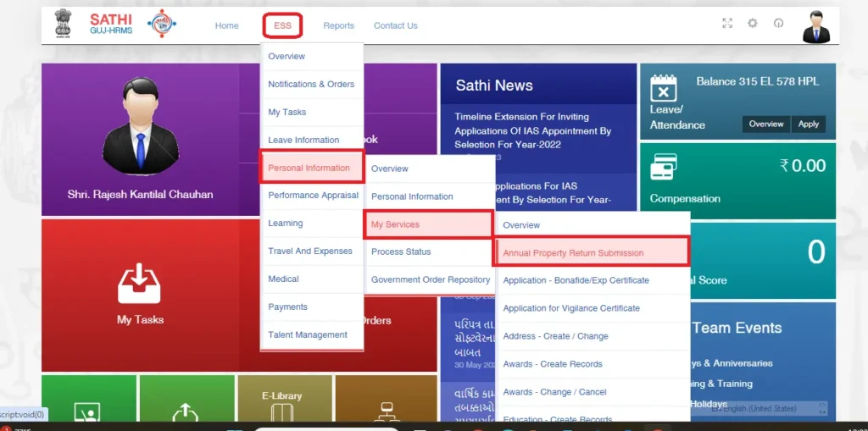Open the Home menu
The height and width of the screenshot is (431, 868).
(227, 25)
